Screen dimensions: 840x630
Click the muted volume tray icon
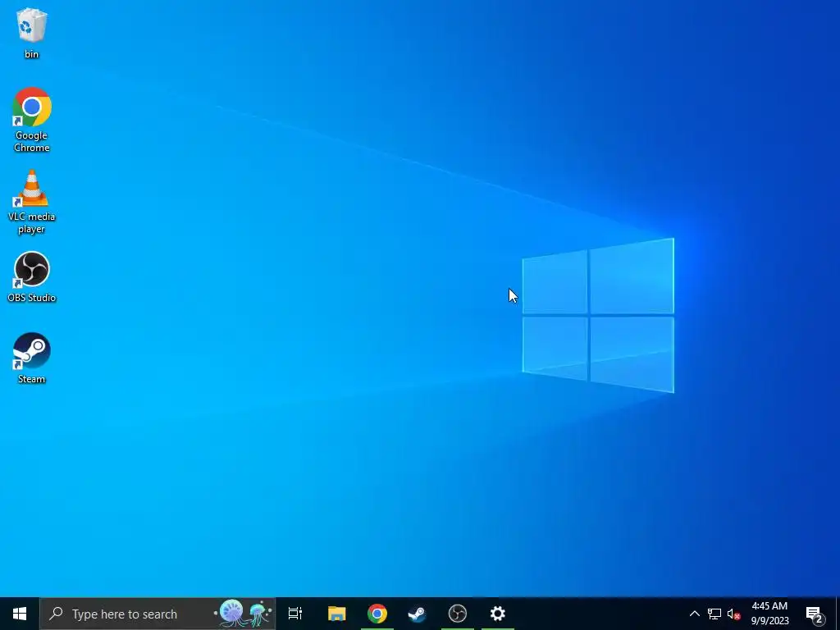point(734,614)
